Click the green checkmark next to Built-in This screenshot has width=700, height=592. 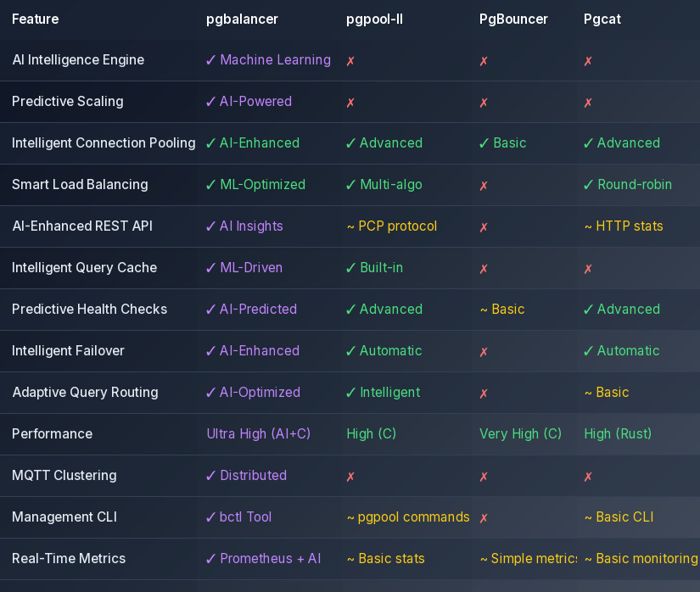351,268
